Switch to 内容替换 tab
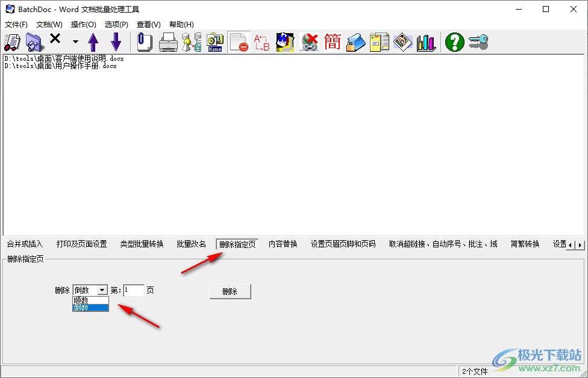The width and height of the screenshot is (588, 378). (x=283, y=244)
